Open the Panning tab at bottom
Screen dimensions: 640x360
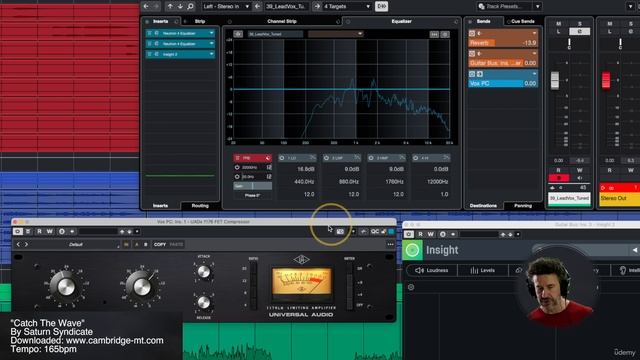(523, 206)
